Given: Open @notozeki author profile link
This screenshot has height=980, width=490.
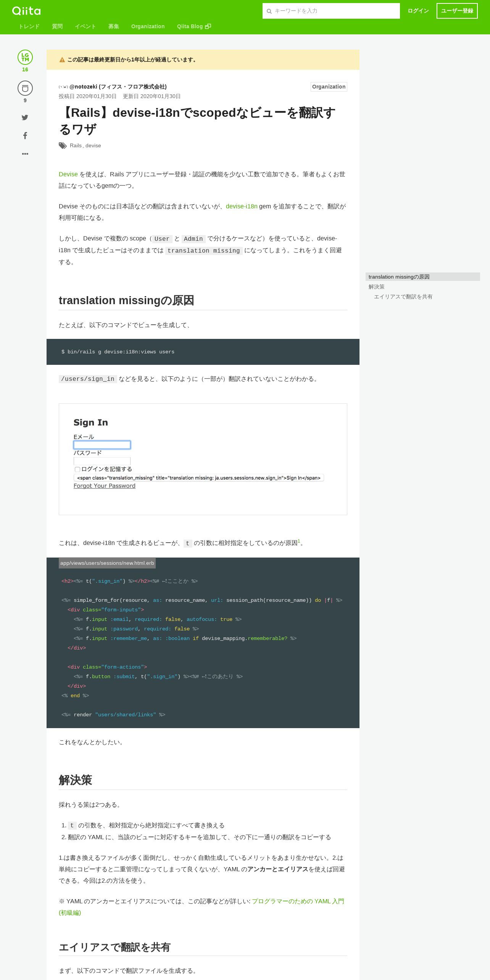Looking at the screenshot, I should (118, 87).
